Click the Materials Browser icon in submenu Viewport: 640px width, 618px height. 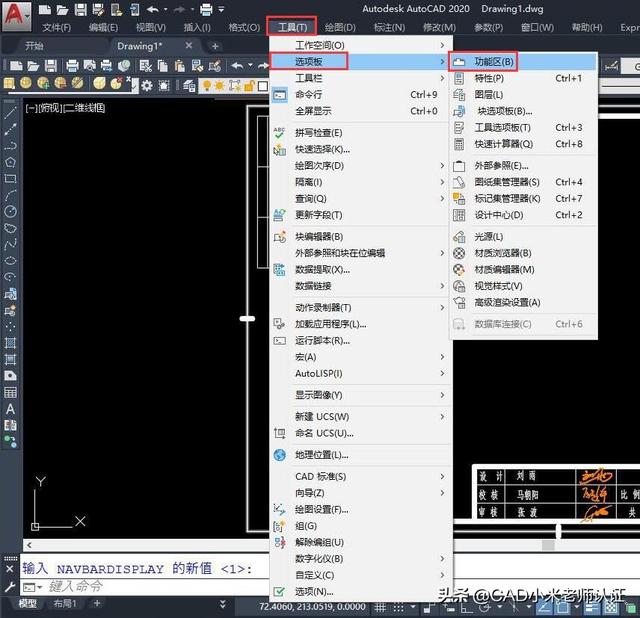(x=459, y=253)
